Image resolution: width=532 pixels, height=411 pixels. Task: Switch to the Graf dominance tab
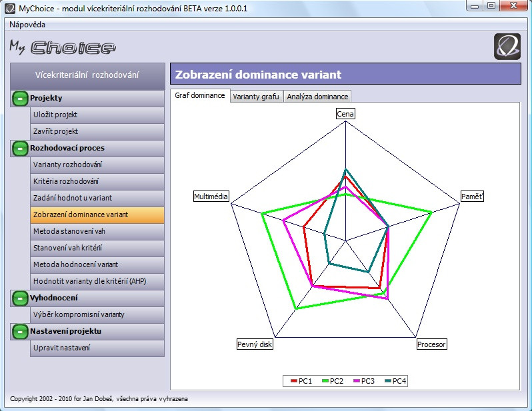200,95
